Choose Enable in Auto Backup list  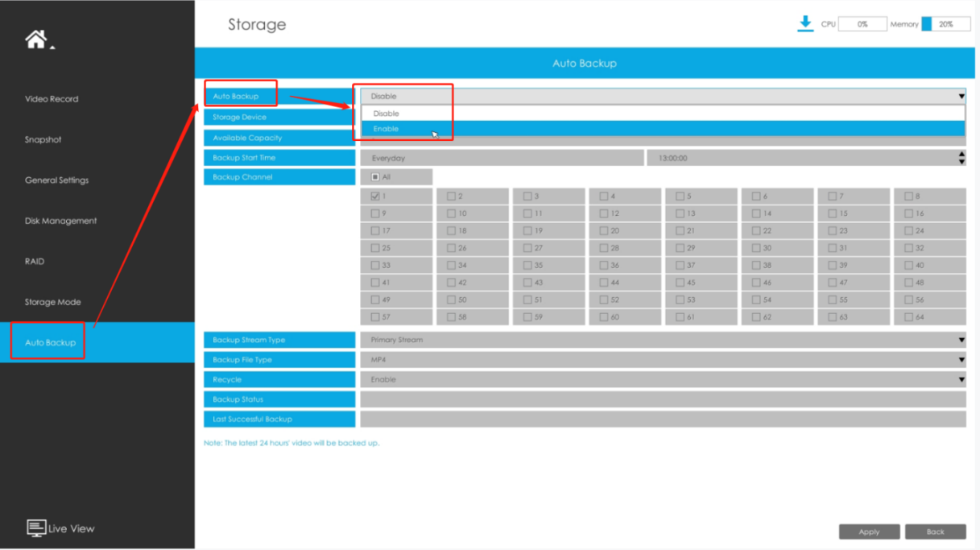coord(663,129)
